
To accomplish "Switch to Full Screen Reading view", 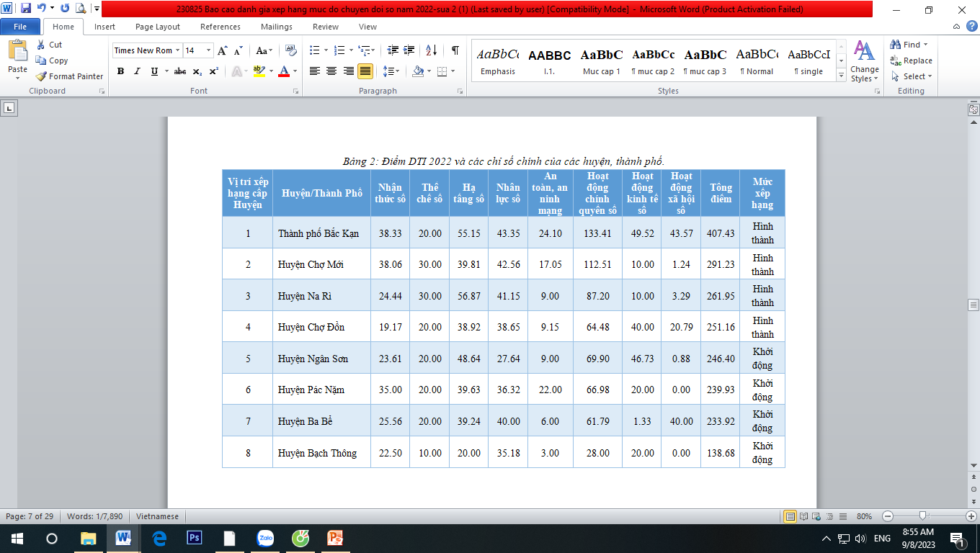I will click(x=803, y=516).
